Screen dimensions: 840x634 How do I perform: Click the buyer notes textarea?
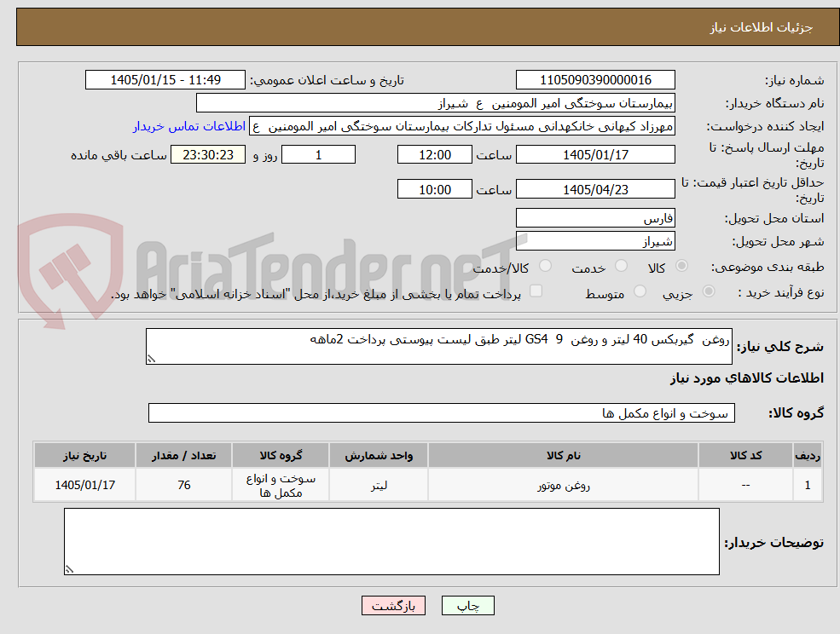[391, 541]
